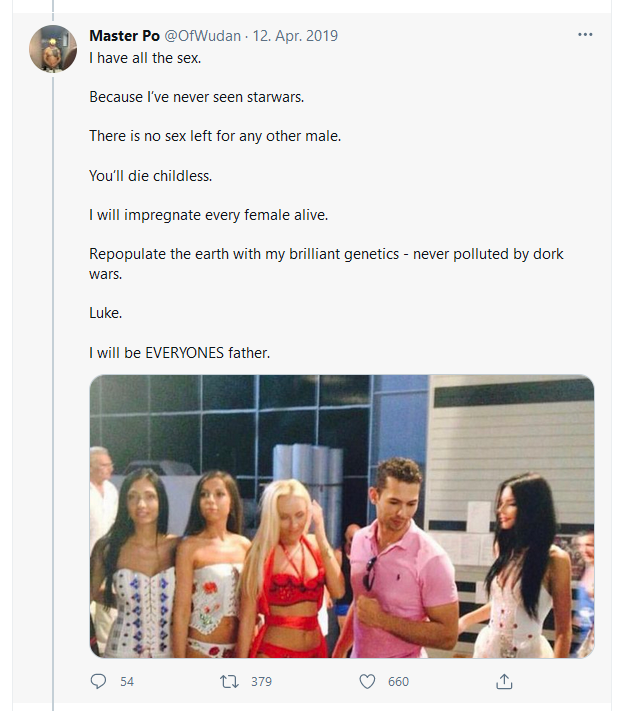Screen dimensions: 634x711
Task: Click the "I have all the sex." line
Action: tap(146, 58)
